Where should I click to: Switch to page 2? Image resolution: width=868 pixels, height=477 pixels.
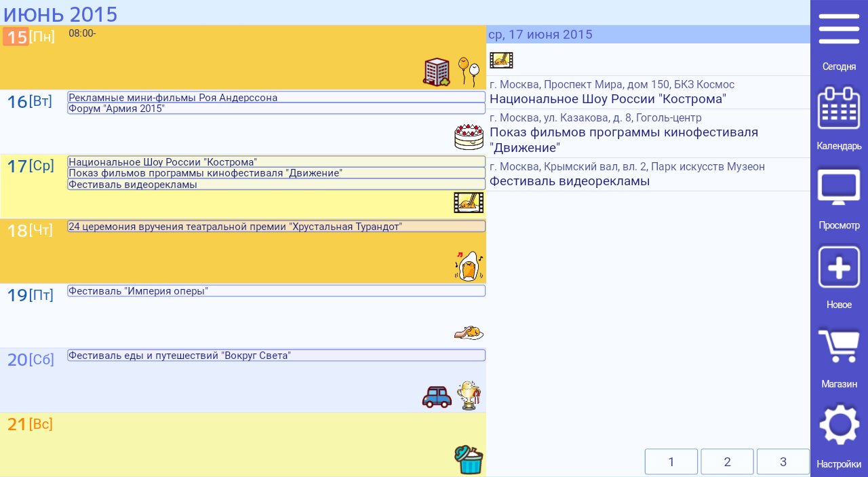[727, 462]
